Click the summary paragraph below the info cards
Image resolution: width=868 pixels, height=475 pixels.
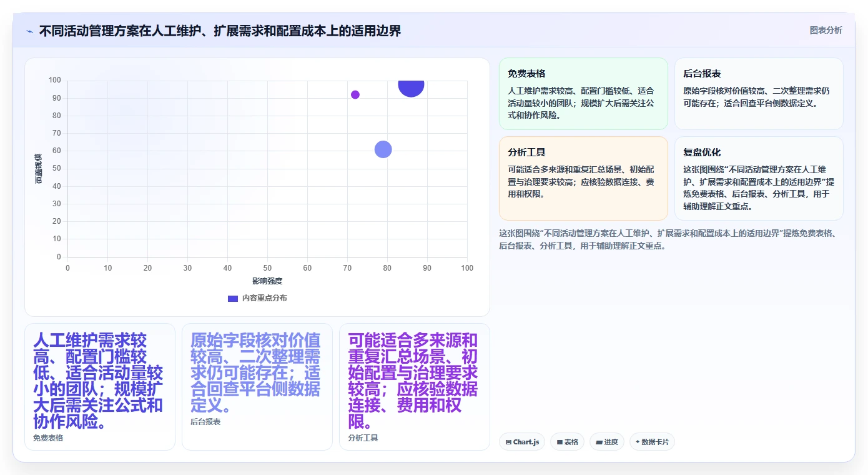click(x=668, y=239)
